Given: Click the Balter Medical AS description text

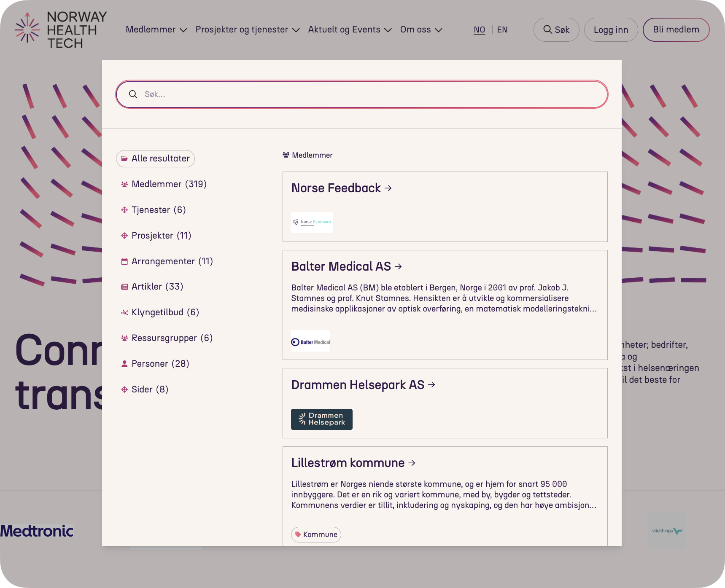Looking at the screenshot, I should 444,298.
